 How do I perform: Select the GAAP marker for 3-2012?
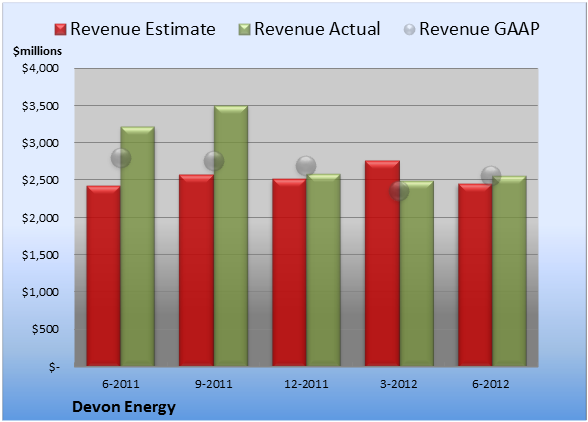(x=399, y=191)
